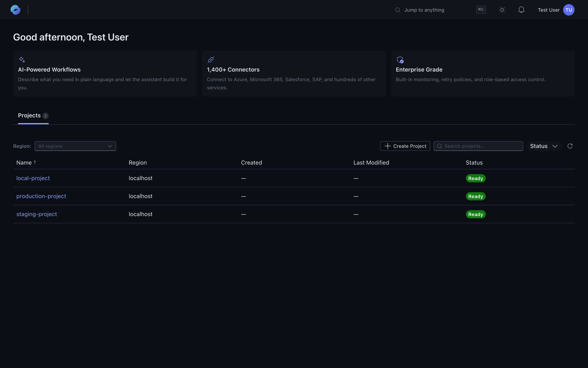588x368 pixels.
Task: Click the Region: label
Action: point(22,146)
